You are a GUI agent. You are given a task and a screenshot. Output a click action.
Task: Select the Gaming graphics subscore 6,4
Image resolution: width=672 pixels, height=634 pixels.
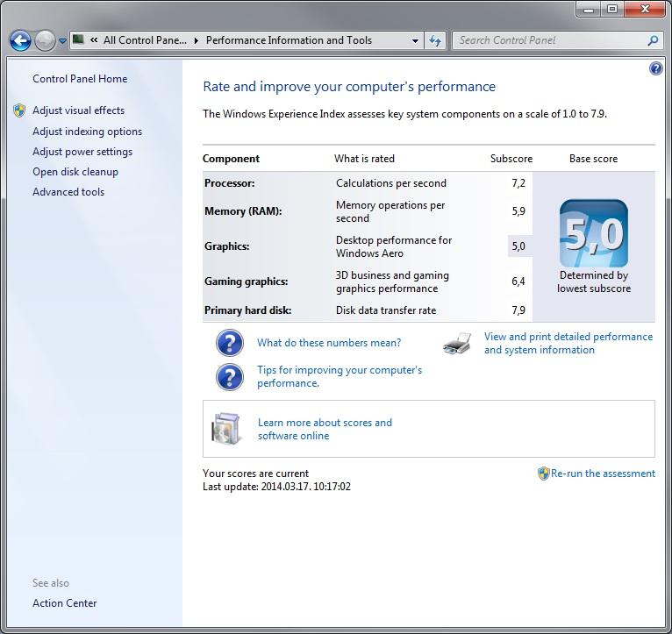click(x=518, y=281)
